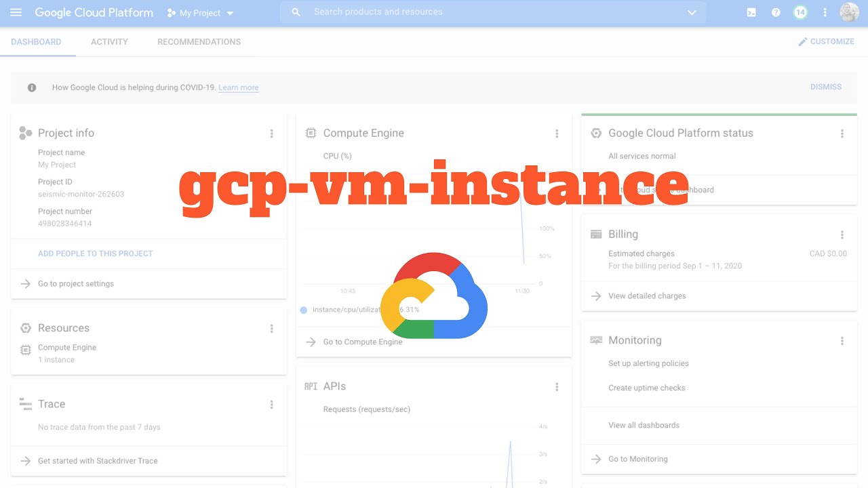Click the API icon in APIs card
Image resolution: width=868 pixels, height=488 pixels.
311,386
